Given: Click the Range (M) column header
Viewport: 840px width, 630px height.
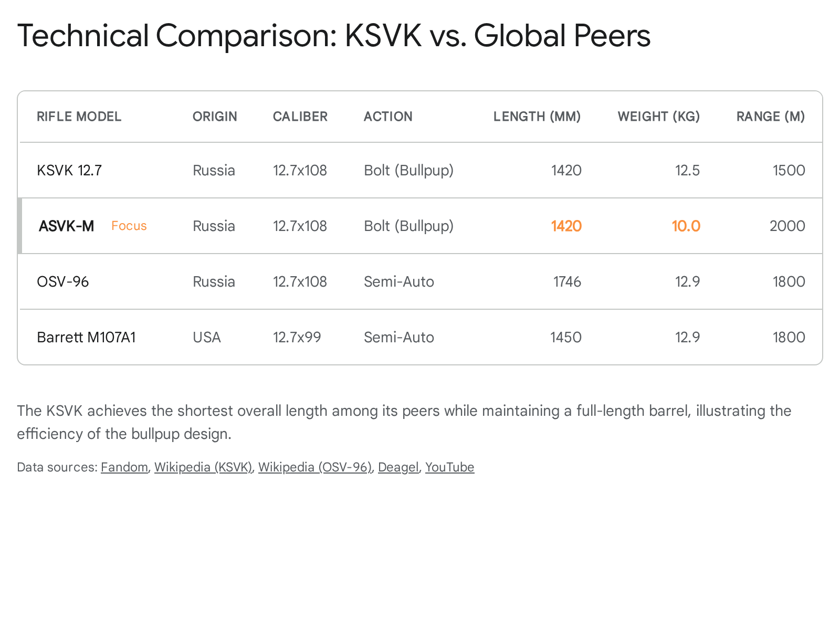Looking at the screenshot, I should tap(770, 117).
